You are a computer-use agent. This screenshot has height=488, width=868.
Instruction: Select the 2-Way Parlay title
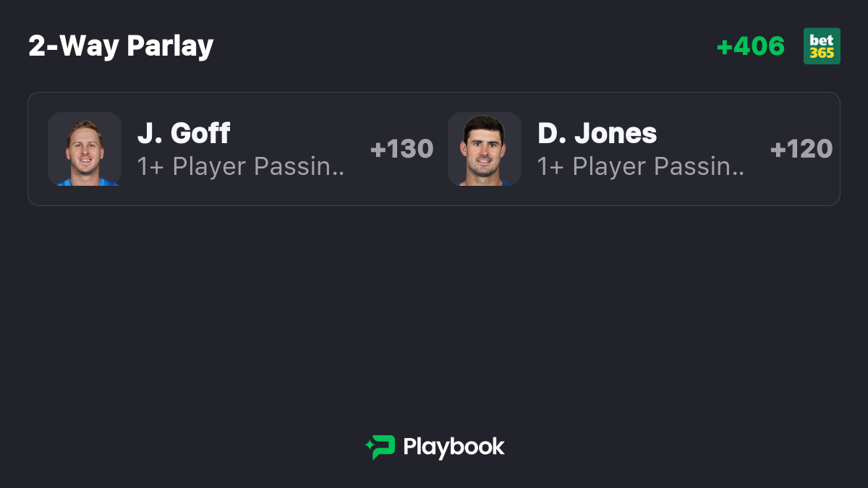click(x=121, y=46)
